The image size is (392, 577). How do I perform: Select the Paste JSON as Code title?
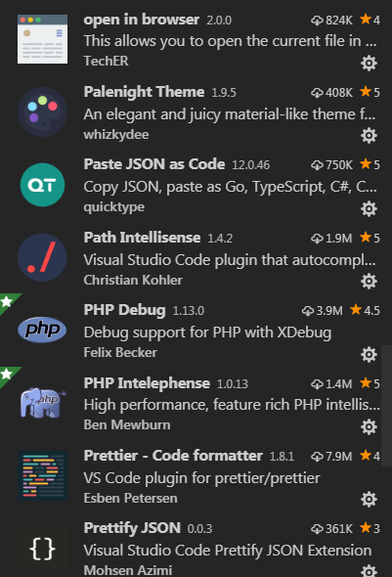click(x=154, y=164)
